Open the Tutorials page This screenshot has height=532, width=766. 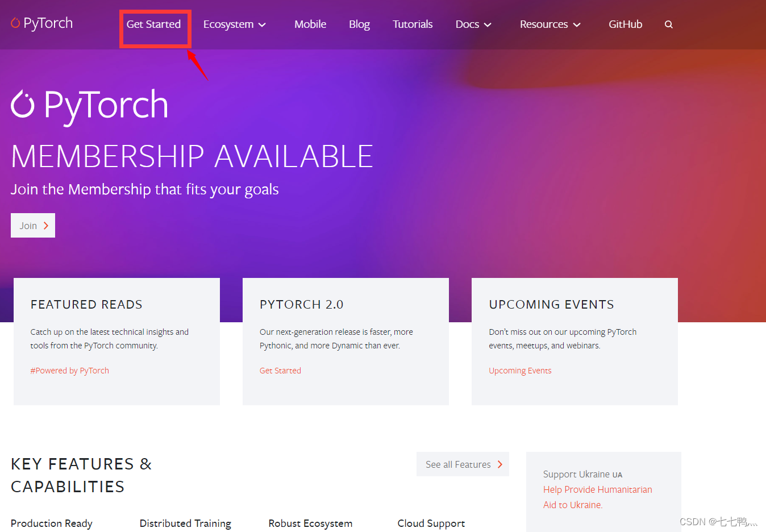413,24
